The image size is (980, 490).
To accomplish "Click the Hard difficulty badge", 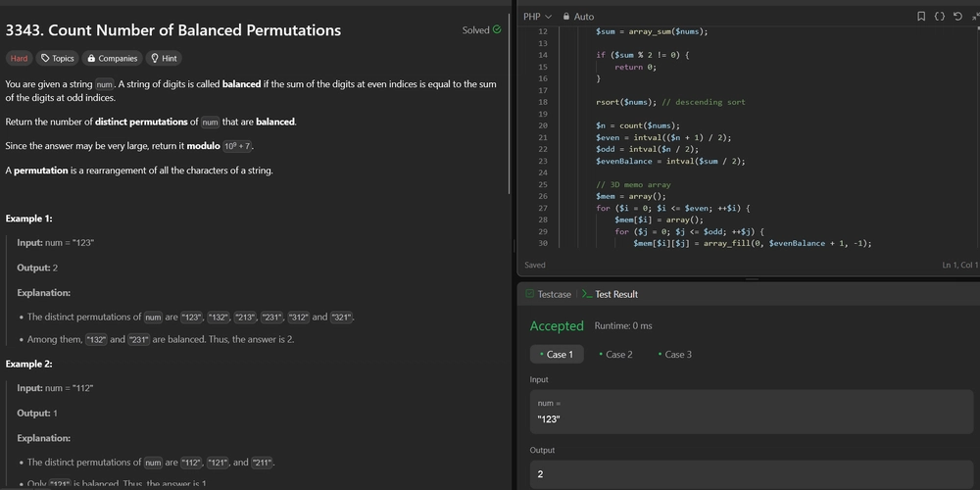I will tap(19, 58).
